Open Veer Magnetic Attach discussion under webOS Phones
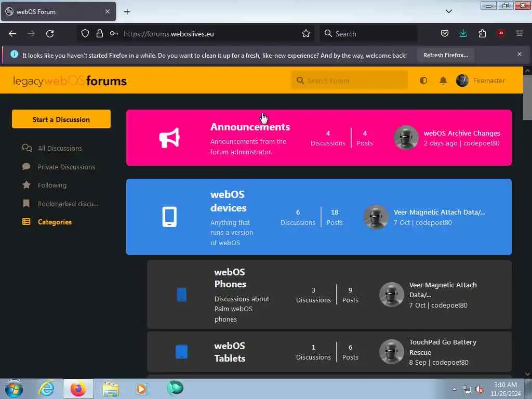532x399 pixels. pyautogui.click(x=443, y=290)
